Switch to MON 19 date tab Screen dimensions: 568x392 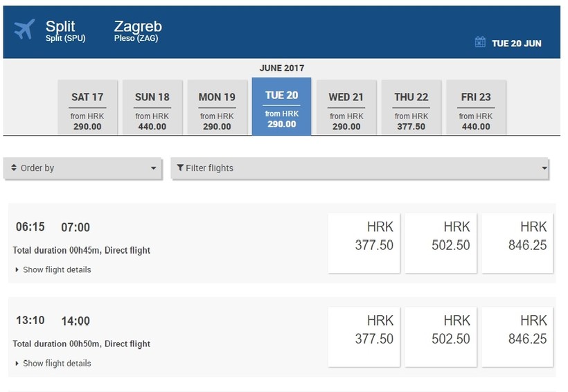217,107
